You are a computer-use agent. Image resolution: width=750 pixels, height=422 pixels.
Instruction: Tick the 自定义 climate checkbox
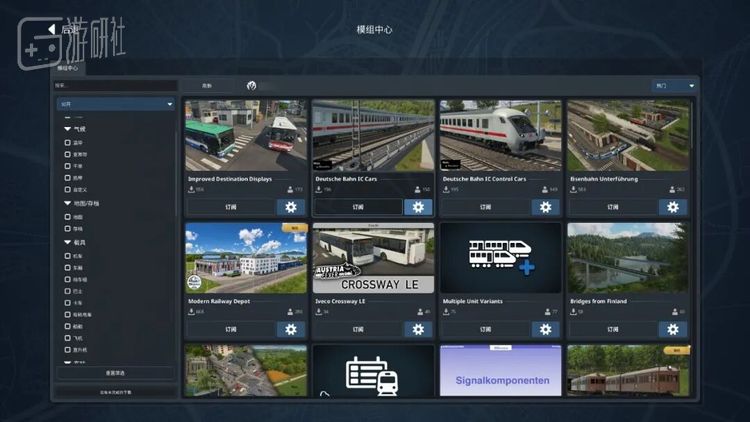pos(67,189)
